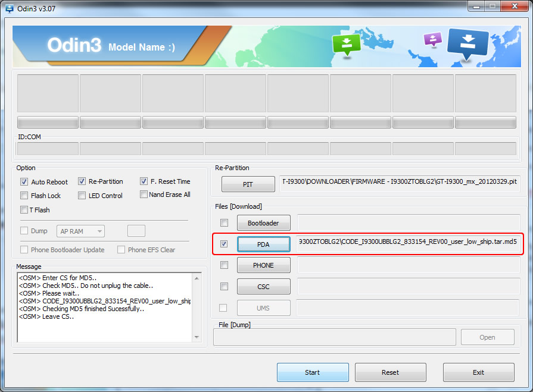Click the Message log scroll up arrow
This screenshot has width=533, height=392.
point(197,278)
